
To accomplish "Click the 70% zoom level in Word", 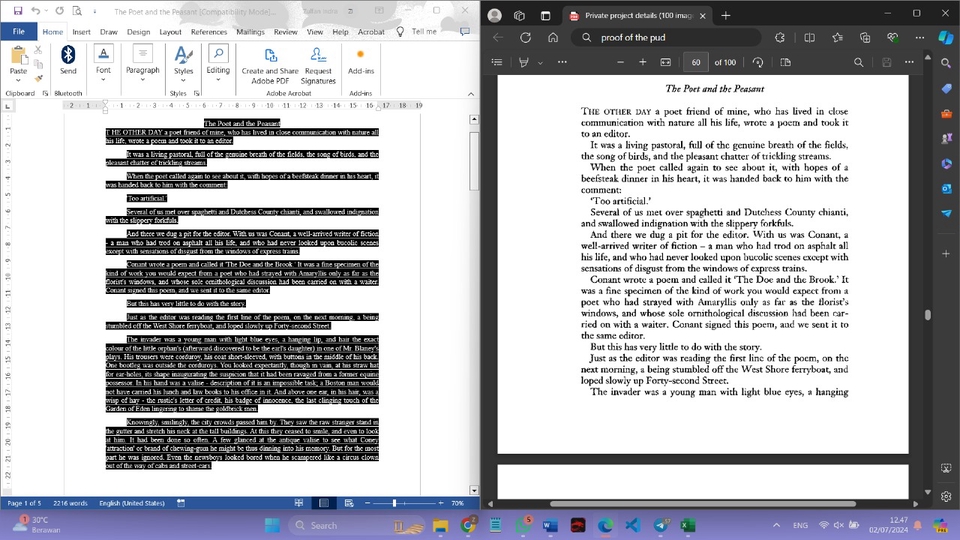I will tap(457, 503).
